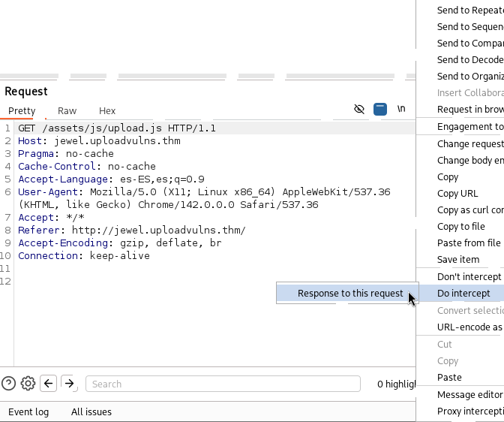Select Change body encoding entry
Screen dimensions: 504x422
(x=460, y=160)
